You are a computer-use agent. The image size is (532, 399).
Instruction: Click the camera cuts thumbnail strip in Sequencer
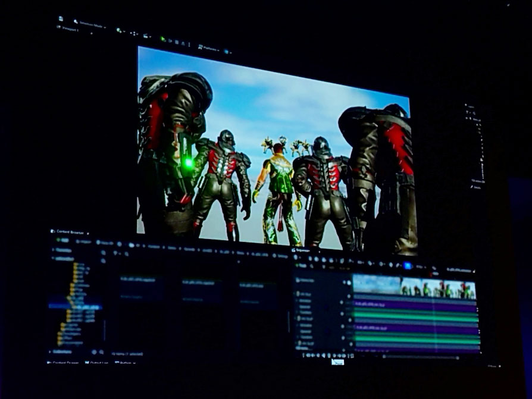pyautogui.click(x=414, y=286)
